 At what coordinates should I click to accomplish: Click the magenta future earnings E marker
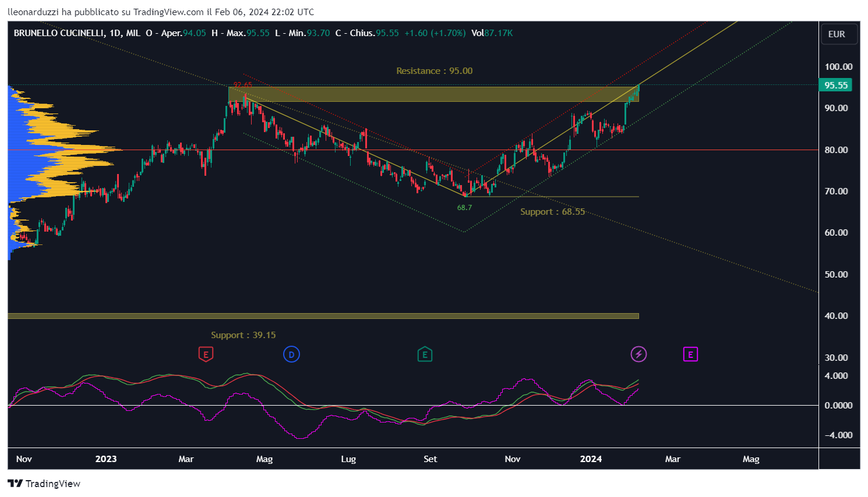click(690, 354)
